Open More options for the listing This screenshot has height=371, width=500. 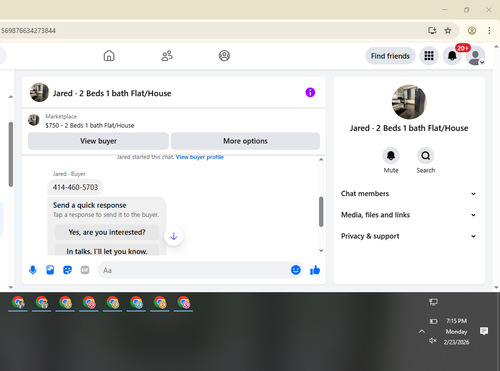245,141
